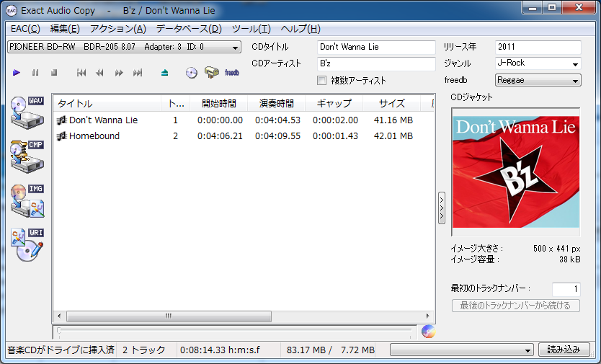Viewport: 601px width, 364px height.
Task: Click status text 音楽CDがドライブに挿入済
Action: pyautogui.click(x=61, y=350)
